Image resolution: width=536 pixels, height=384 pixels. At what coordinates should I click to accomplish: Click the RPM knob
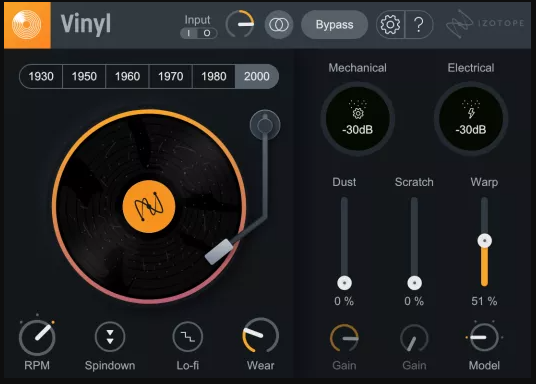click(37, 338)
